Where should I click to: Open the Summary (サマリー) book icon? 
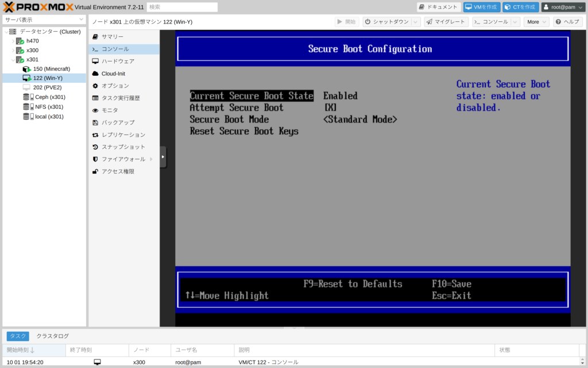tap(95, 37)
